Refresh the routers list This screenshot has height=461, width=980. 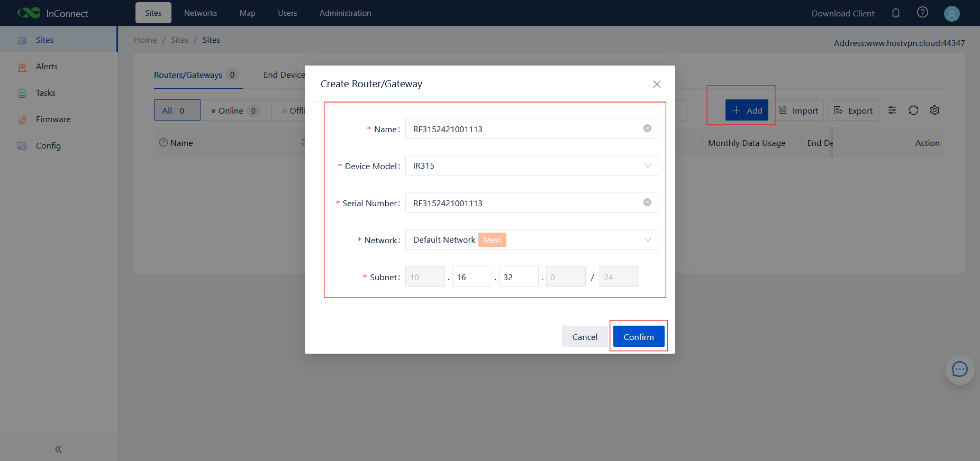click(913, 110)
